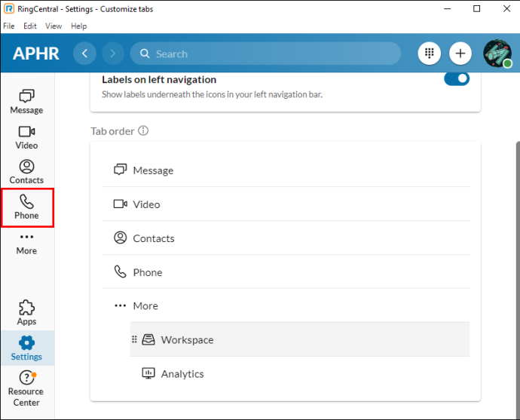
Task: Toggle Labels on left navigation switch
Action: coord(457,79)
